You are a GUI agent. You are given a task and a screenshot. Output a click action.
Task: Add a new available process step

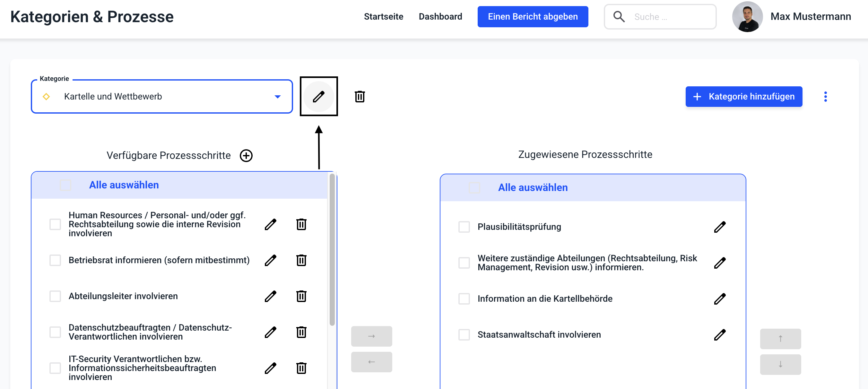pyautogui.click(x=246, y=156)
